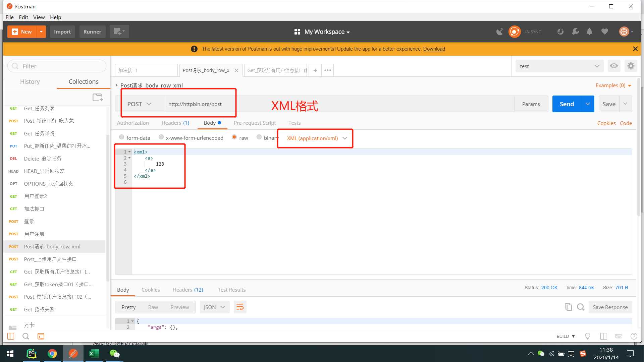Open the Examples (0) dropdown

(613, 85)
